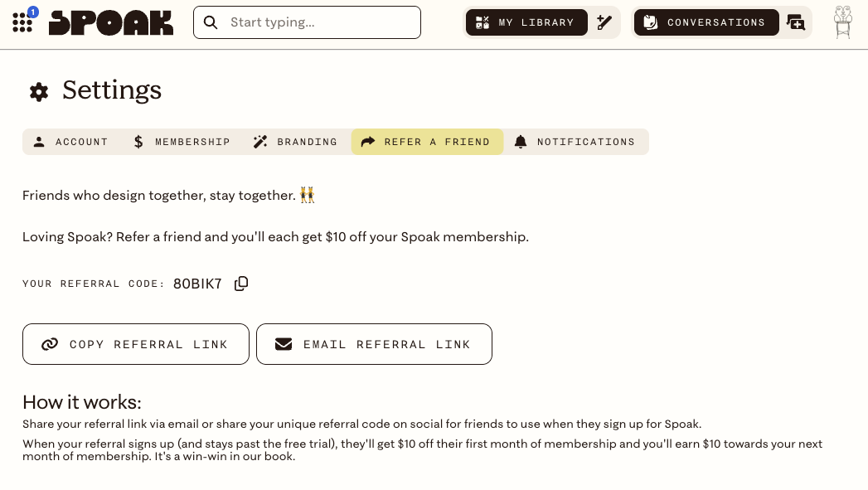Click the Spoak logo
Image resolution: width=868 pixels, height=490 pixels.
coord(111,22)
